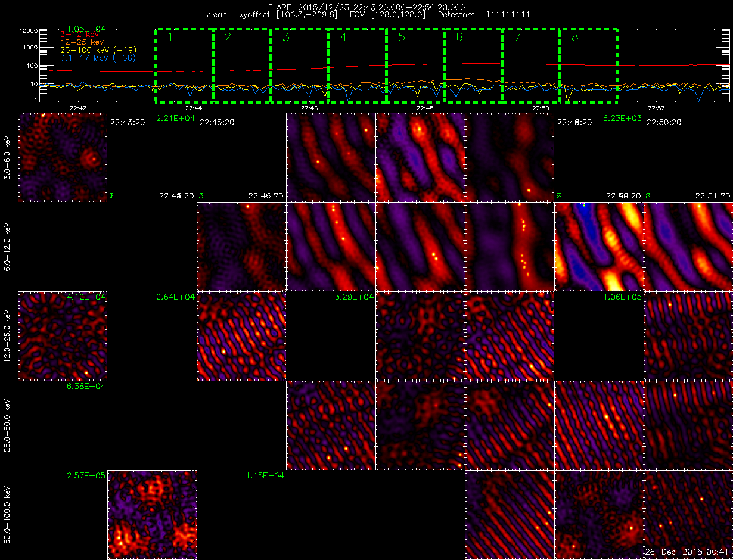733x560 pixels.
Task: Open the 3.0-6.0 keV image in fourth column
Action: [331, 157]
